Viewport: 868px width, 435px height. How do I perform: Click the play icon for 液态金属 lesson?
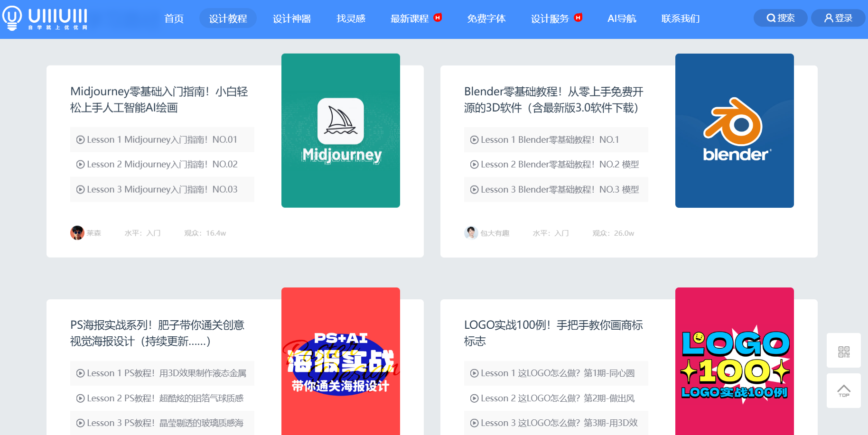pos(81,373)
